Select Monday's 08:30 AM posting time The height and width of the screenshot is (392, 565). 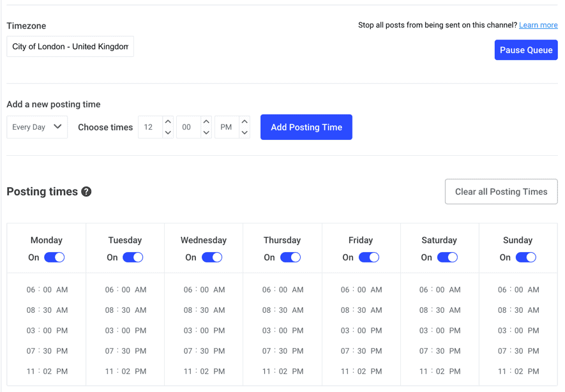(47, 310)
